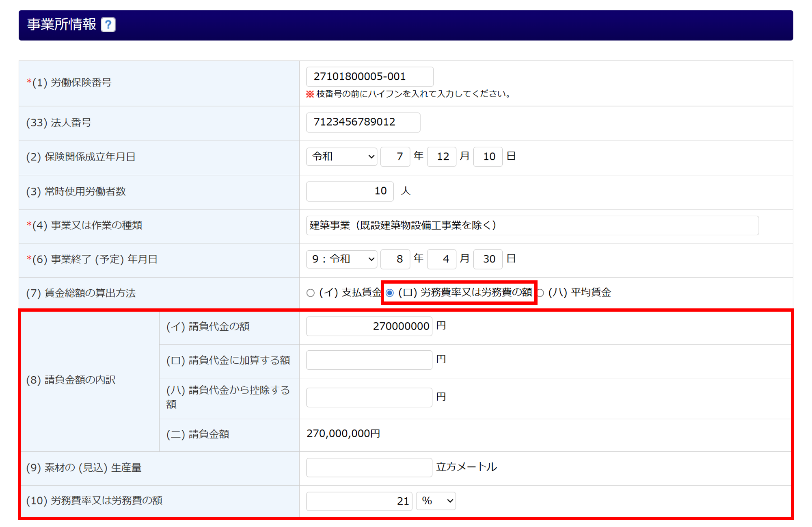The image size is (812, 527).
Task: Open the % unit dropdown
Action: (436, 501)
